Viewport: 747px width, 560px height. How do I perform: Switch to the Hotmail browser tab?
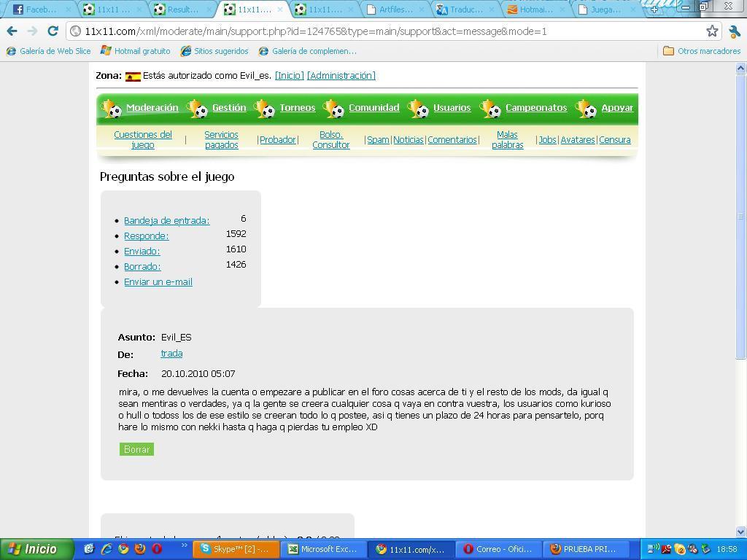[534, 9]
